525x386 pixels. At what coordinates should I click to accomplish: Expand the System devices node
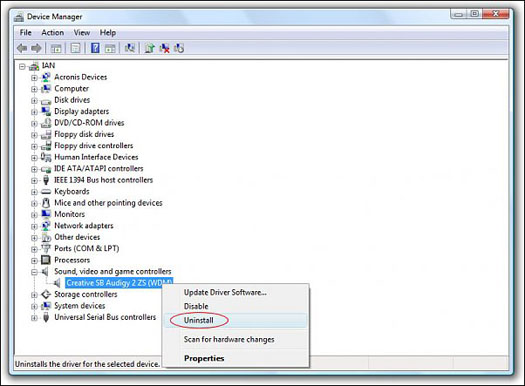tap(34, 306)
